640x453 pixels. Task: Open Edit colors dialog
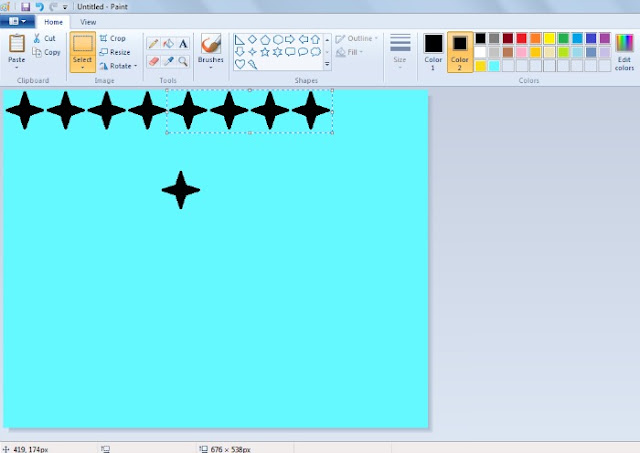pyautogui.click(x=624, y=52)
